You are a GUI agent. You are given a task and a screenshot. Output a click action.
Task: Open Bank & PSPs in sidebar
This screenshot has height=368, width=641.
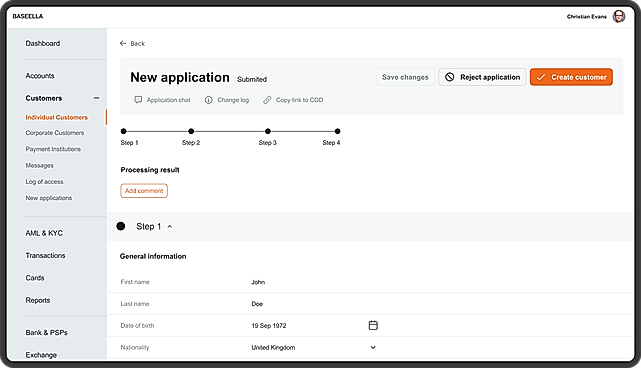[47, 333]
